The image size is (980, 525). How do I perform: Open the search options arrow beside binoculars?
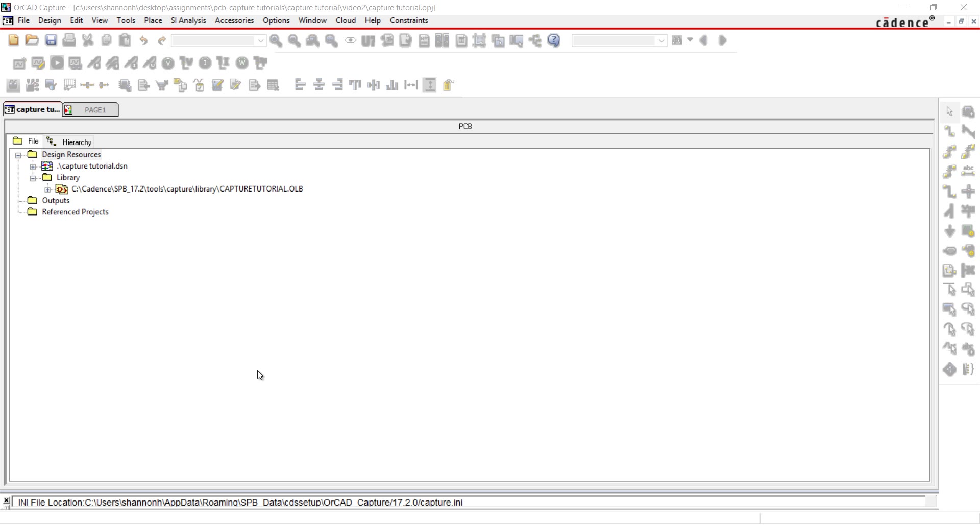click(x=690, y=40)
